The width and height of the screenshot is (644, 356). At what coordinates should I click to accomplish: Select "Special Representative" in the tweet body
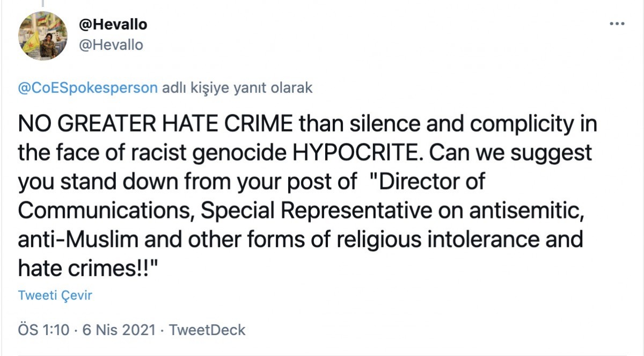click(x=317, y=210)
